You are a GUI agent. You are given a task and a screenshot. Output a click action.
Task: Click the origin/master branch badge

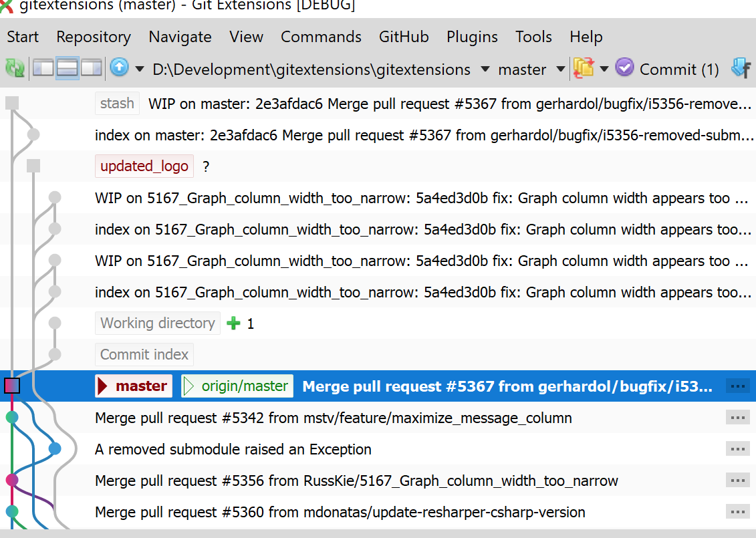235,386
